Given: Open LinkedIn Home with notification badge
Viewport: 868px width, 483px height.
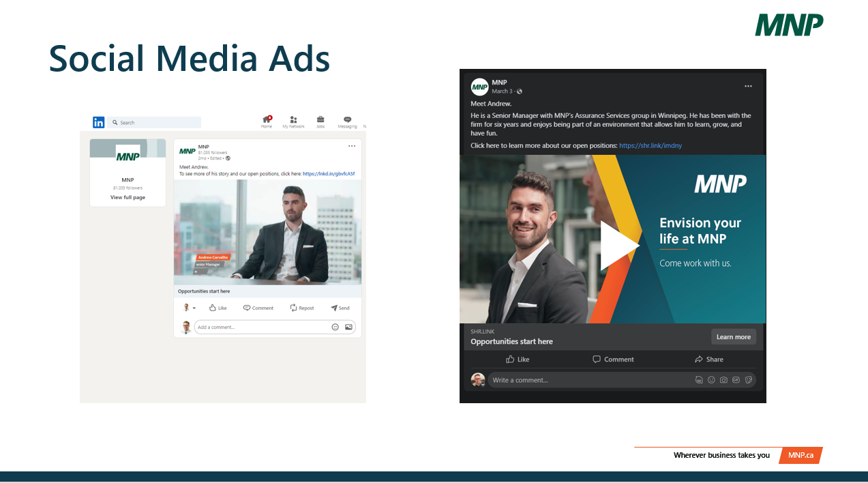Looking at the screenshot, I should click(x=267, y=119).
